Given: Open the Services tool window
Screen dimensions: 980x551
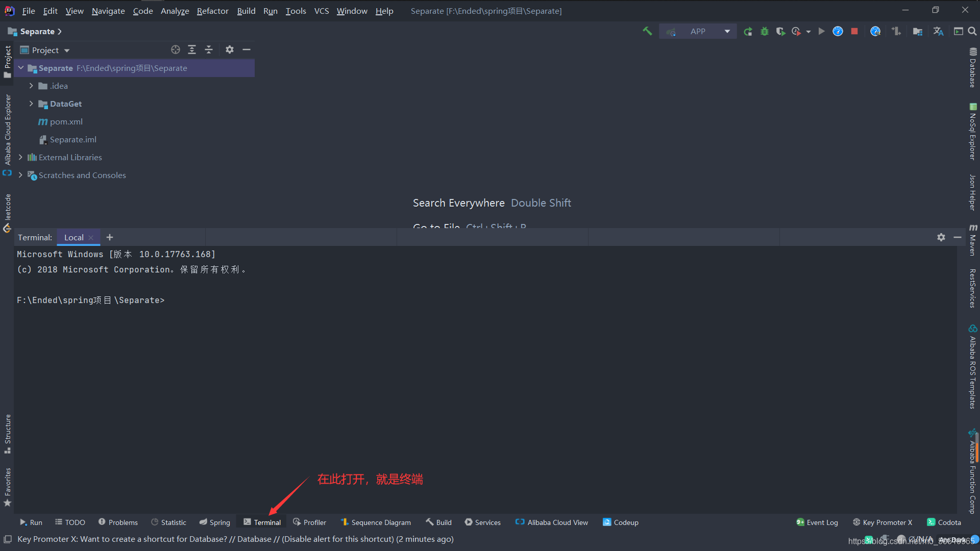Looking at the screenshot, I should tap(482, 522).
